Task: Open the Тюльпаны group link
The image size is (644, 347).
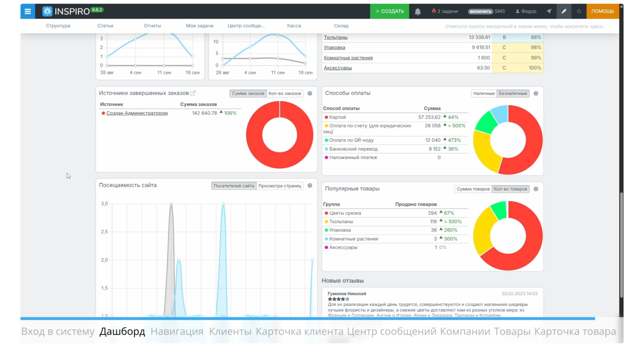Action: 336,37
